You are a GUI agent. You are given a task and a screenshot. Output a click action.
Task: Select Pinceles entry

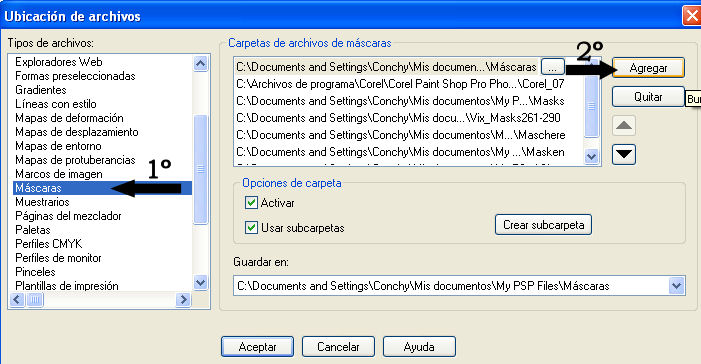coord(35,272)
